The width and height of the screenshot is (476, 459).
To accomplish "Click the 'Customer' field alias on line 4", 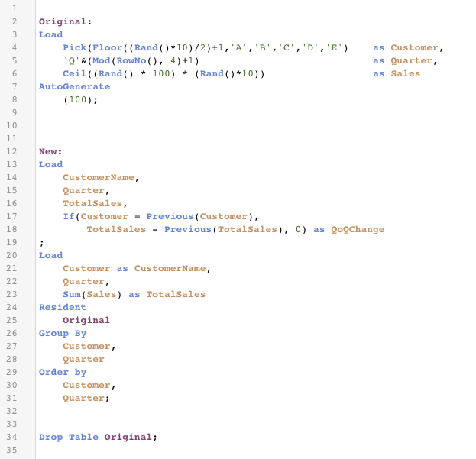I will pos(414,47).
